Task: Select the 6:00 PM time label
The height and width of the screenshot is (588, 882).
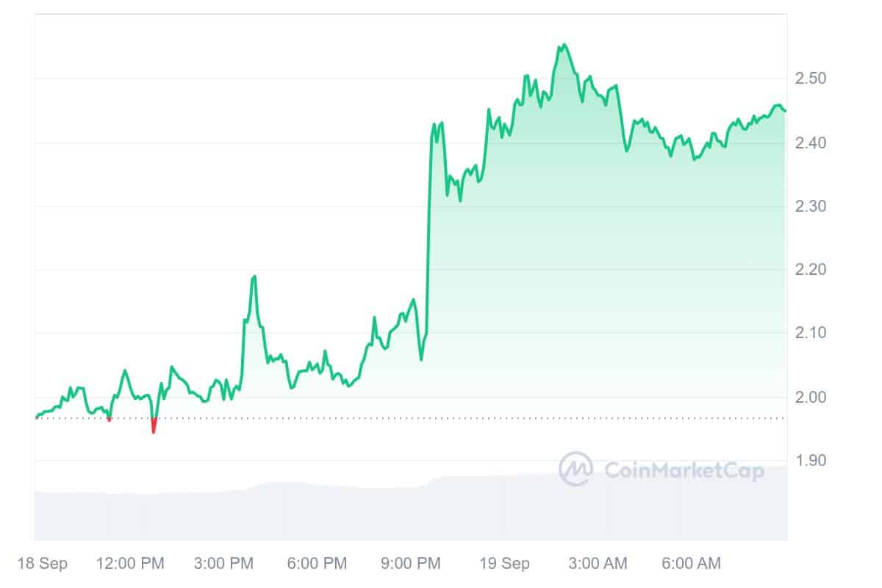Action: (x=316, y=564)
